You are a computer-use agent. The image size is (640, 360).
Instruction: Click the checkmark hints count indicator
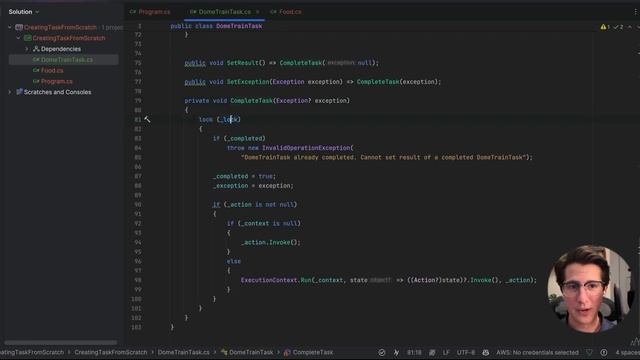618,27
